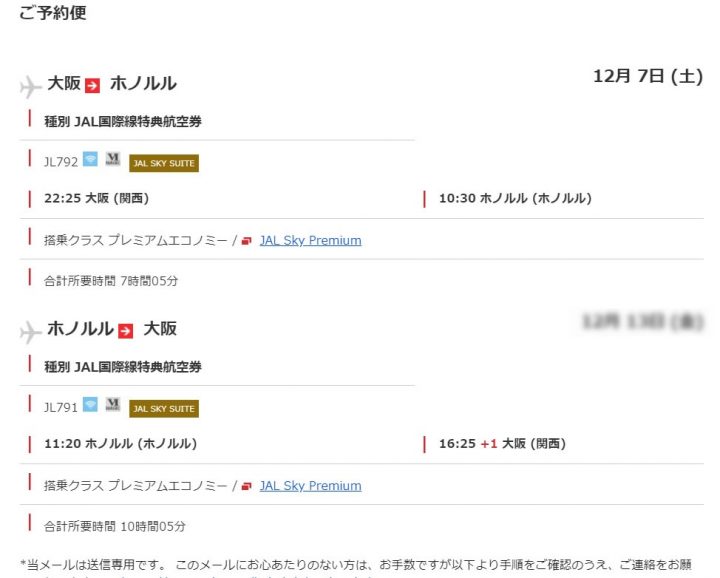Click the airplane icon beside 大阪 → ホノルル heading
720x578 pixels.
31,88
